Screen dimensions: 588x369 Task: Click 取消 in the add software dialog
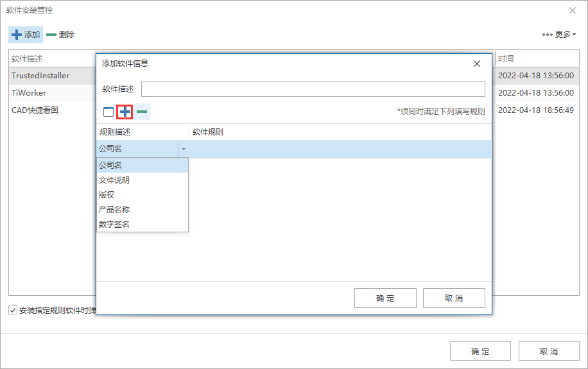(454, 298)
